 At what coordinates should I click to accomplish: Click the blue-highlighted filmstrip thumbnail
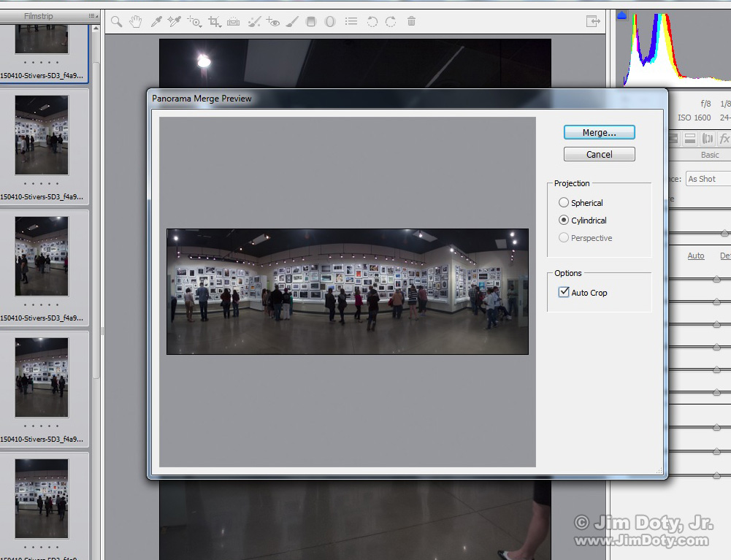point(42,39)
